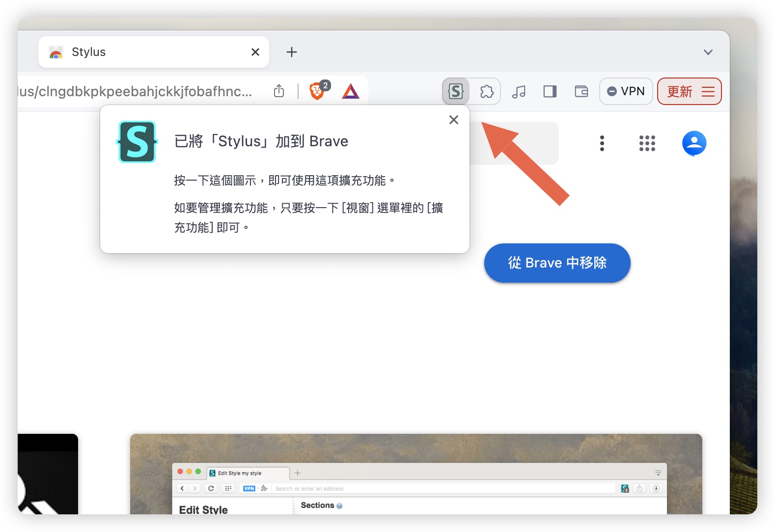Open the Brave Shields lion icon

pyautogui.click(x=318, y=91)
